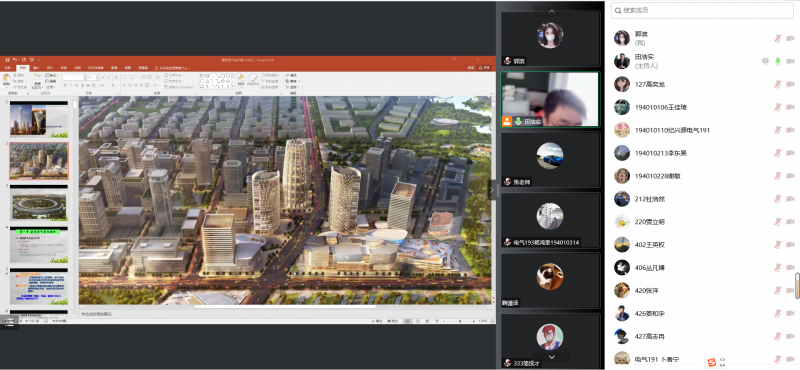Show more video tiles with the down chevron
The image size is (800, 370).
551,357
